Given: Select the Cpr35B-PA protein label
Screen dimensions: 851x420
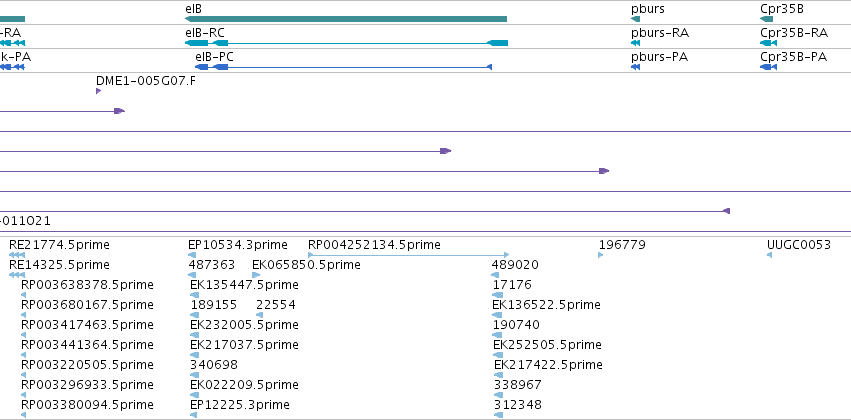Looking at the screenshot, I should pos(793,56).
